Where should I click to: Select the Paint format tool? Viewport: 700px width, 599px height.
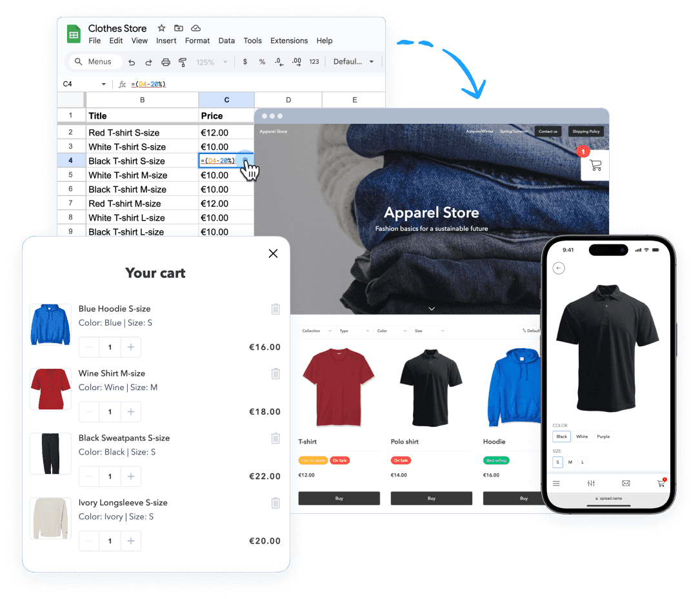[x=181, y=61]
